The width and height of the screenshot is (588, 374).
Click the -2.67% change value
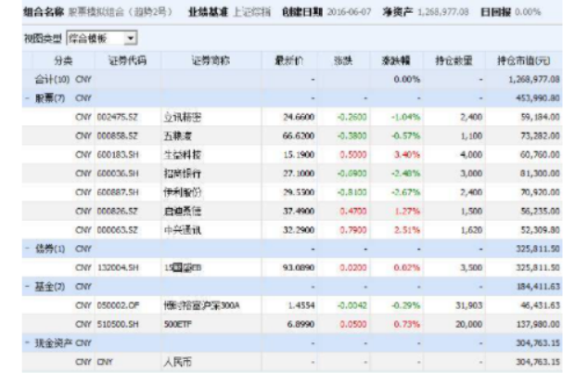click(406, 192)
